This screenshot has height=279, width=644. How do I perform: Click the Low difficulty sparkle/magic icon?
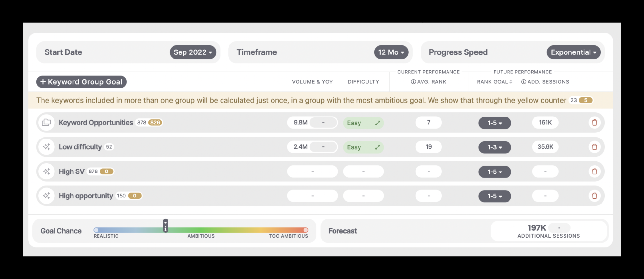coord(46,147)
